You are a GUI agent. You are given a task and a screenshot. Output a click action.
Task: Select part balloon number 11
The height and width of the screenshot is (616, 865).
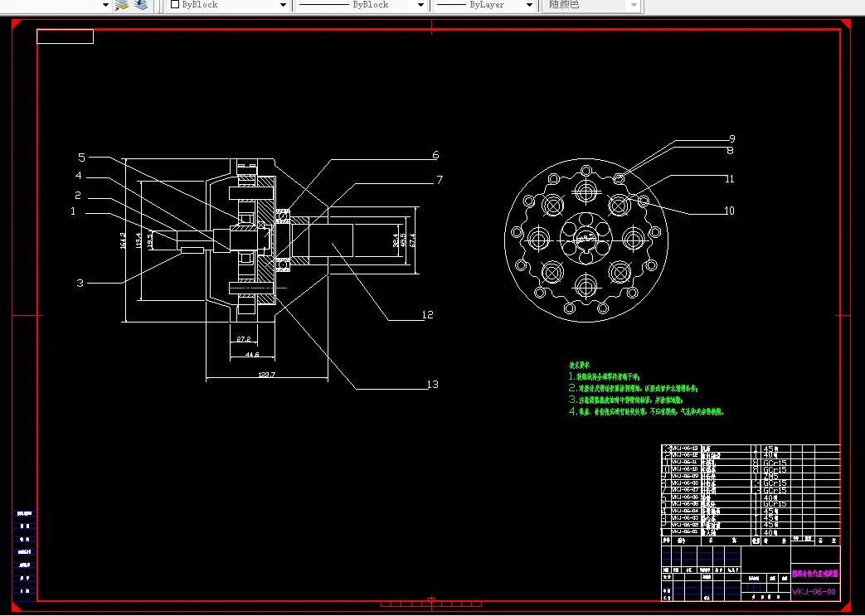coord(729,179)
